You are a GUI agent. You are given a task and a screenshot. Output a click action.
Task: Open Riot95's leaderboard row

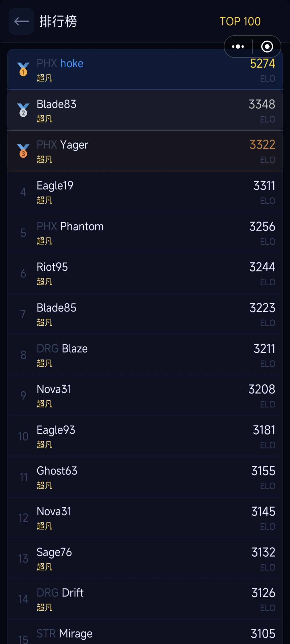(x=145, y=273)
